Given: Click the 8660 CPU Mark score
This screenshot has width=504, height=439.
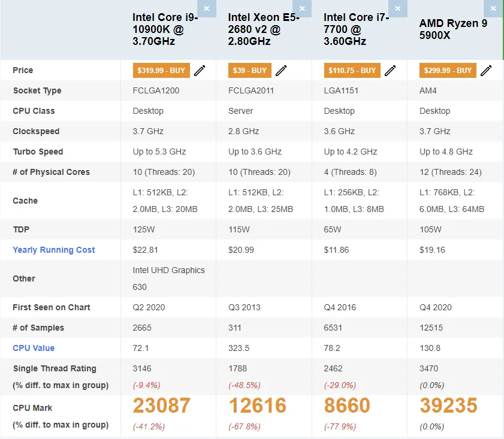Looking at the screenshot, I should [347, 405].
